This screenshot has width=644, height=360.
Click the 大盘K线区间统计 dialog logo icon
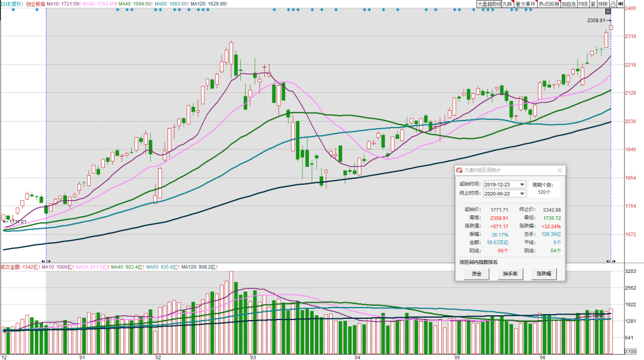pos(459,170)
